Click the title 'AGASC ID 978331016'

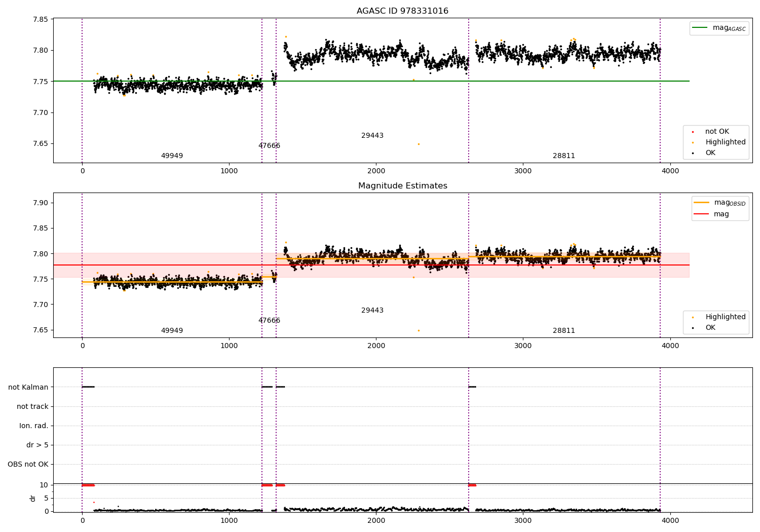click(x=402, y=11)
